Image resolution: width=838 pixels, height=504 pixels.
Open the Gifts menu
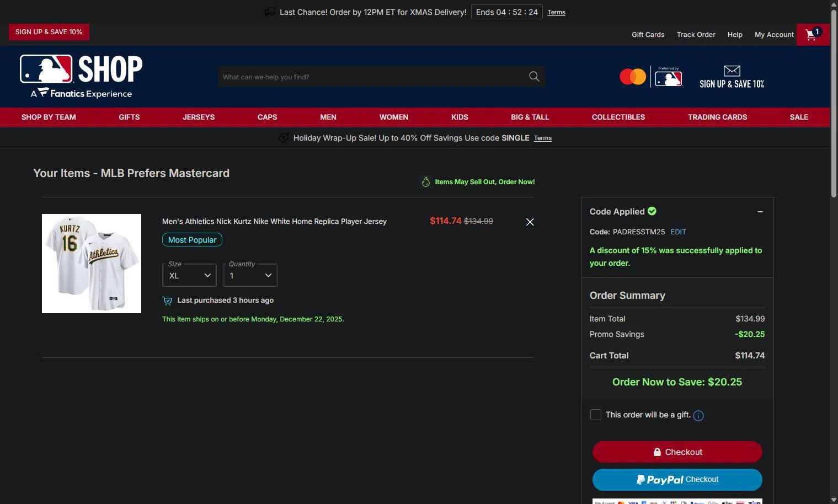coord(129,117)
